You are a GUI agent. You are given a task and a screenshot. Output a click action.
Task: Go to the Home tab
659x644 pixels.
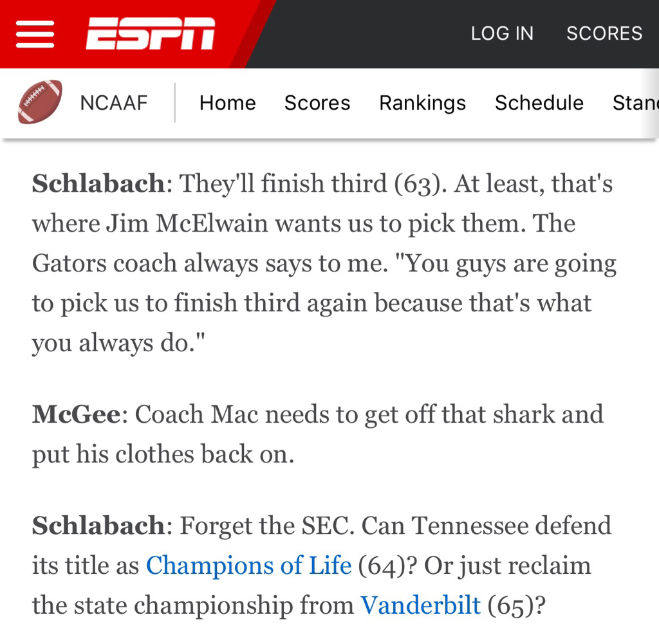(x=227, y=103)
